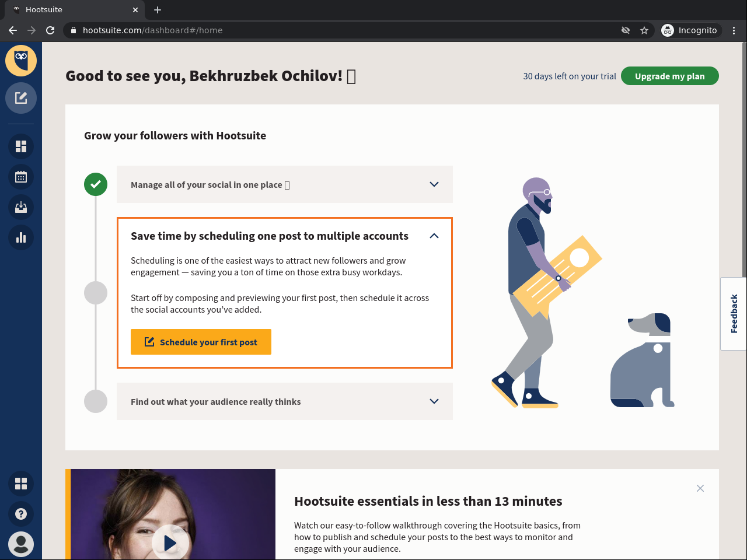The width and height of the screenshot is (747, 560).
Task: Click Upgrade my plan button
Action: coord(670,76)
